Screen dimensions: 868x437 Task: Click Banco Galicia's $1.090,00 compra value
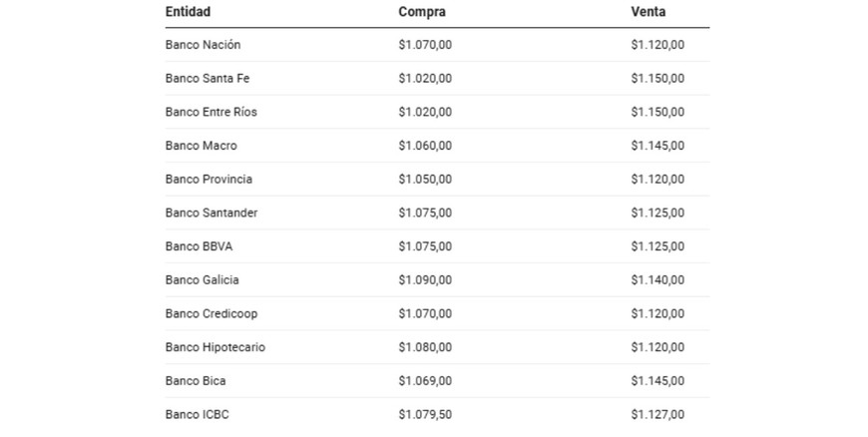coord(425,280)
